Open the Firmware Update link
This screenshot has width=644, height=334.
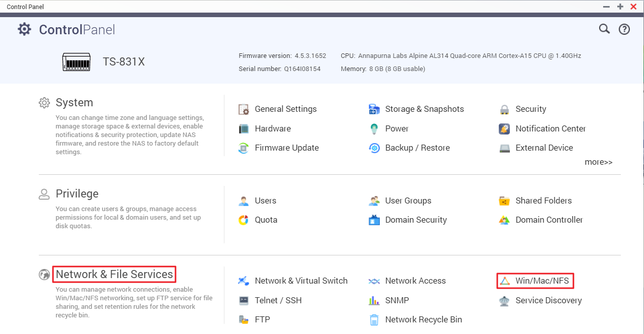pyautogui.click(x=287, y=148)
